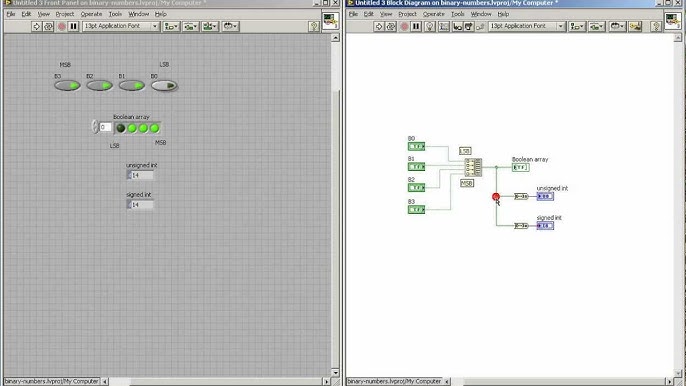Open the Operate menu in Front Panel
The height and width of the screenshot is (386, 686).
(91, 14)
